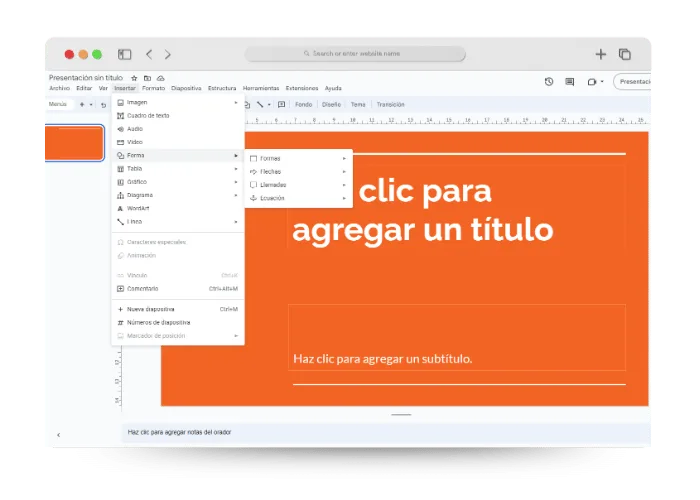700x500 pixels.
Task: Expand the Flechas submenu arrow
Action: [344, 171]
